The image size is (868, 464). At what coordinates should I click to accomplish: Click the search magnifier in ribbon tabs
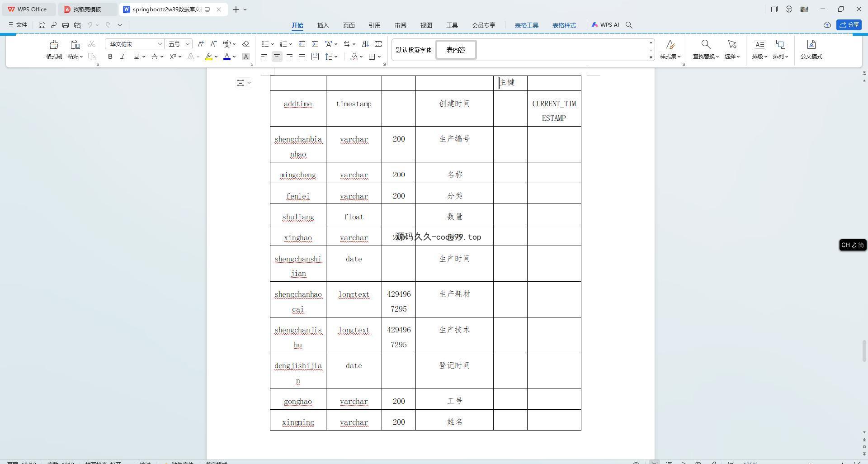(x=629, y=25)
